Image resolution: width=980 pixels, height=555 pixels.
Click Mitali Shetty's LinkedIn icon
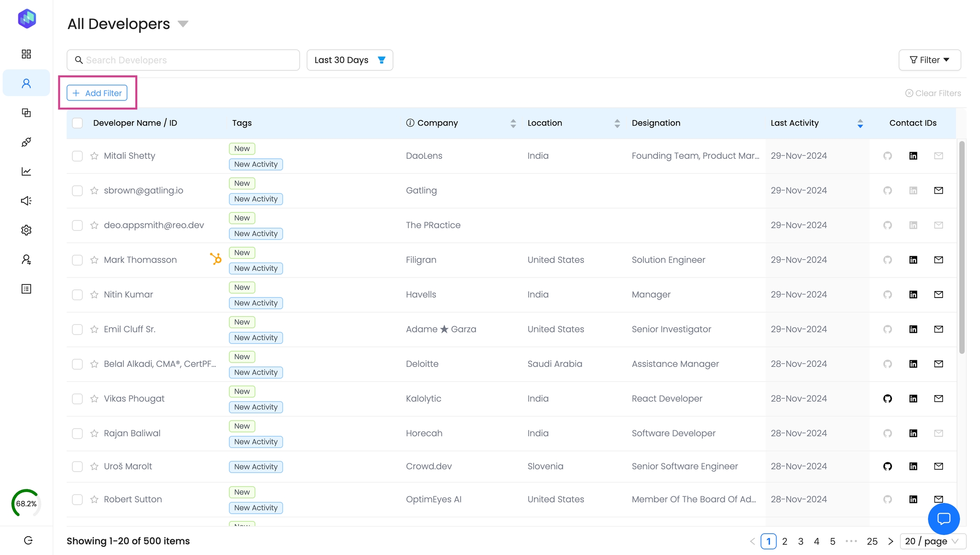[x=913, y=156]
